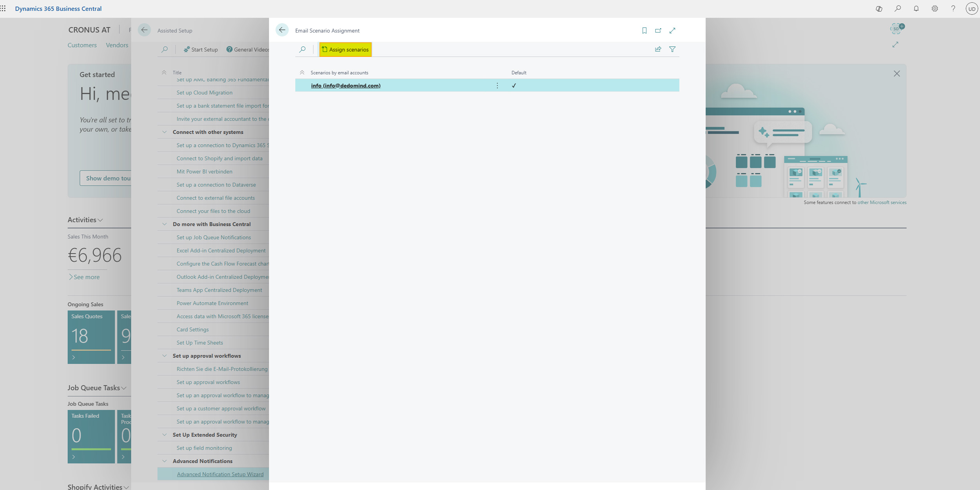This screenshot has height=490, width=980.
Task: Collapse the Connect with other systems section
Action: [164, 132]
